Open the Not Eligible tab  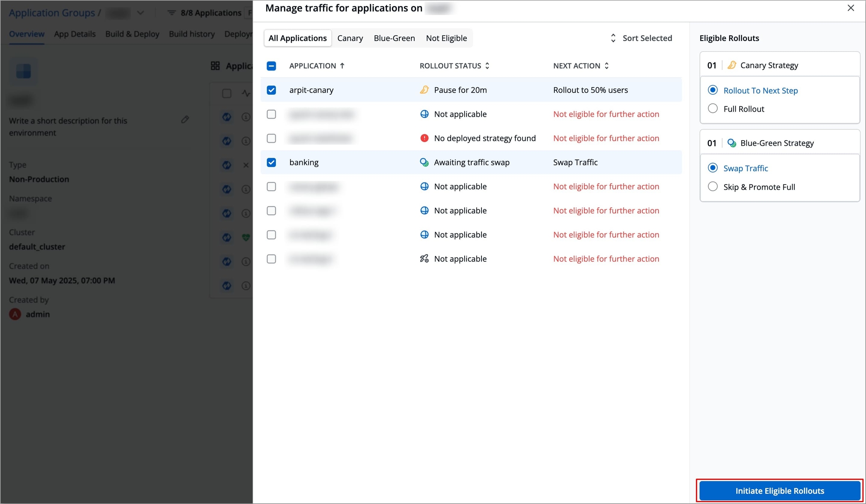tap(446, 38)
